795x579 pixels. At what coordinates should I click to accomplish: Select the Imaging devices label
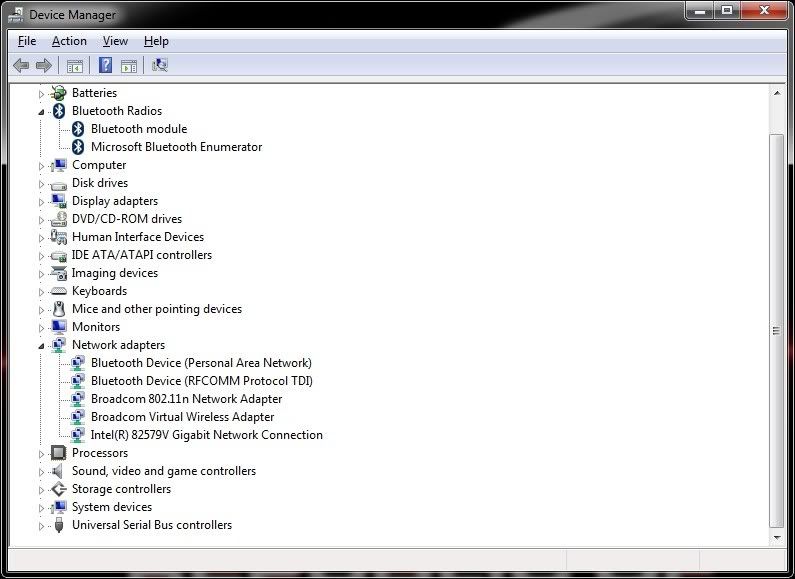pos(115,273)
